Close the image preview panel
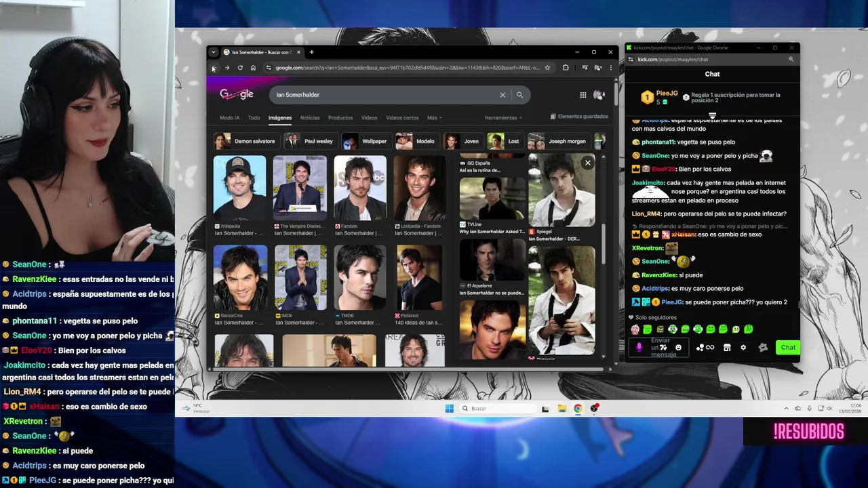The image size is (868, 488). (x=587, y=163)
